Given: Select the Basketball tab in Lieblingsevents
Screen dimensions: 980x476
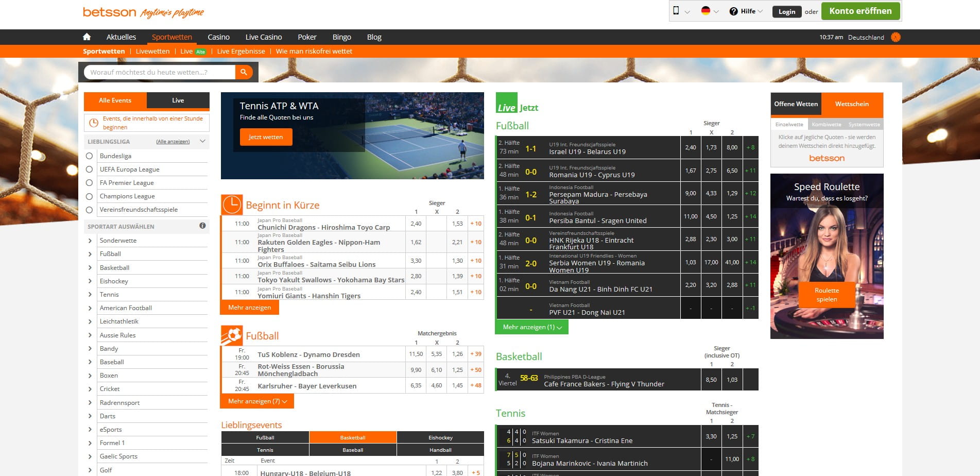Looking at the screenshot, I should point(353,437).
